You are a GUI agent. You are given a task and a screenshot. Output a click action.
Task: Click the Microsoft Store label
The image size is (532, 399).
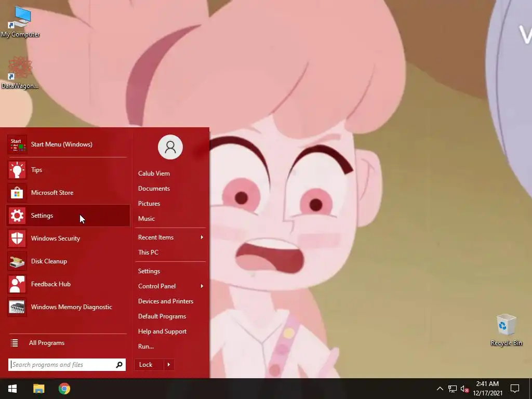(52, 193)
